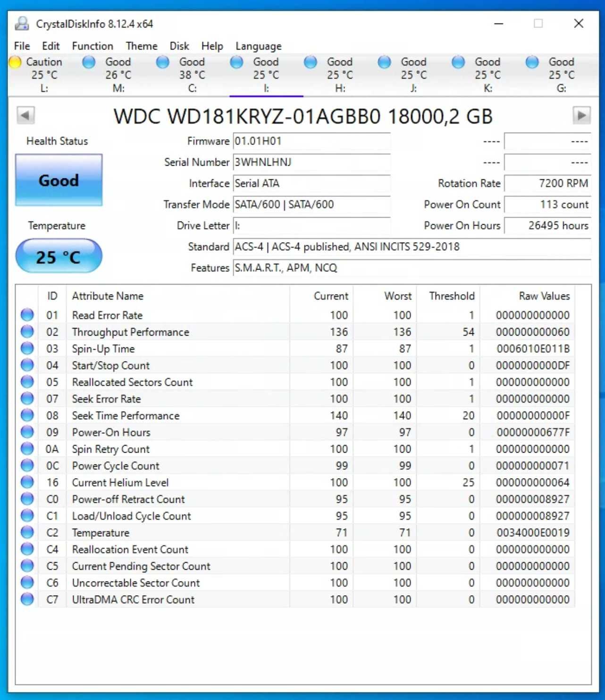Minimize the CrystalDiskInfo window

tap(498, 24)
